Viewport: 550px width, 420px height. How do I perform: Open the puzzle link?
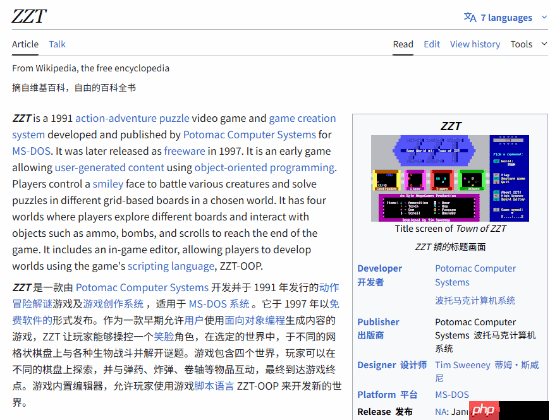pos(174,119)
